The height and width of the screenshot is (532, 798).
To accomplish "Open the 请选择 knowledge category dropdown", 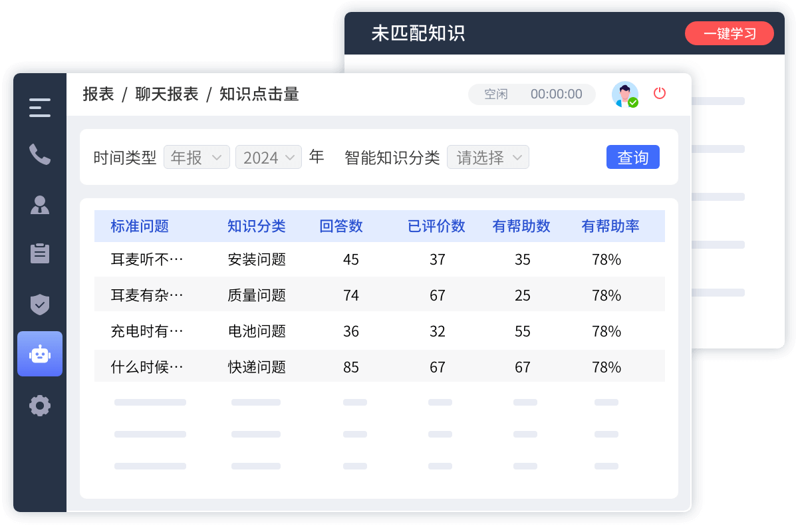I will [x=488, y=157].
